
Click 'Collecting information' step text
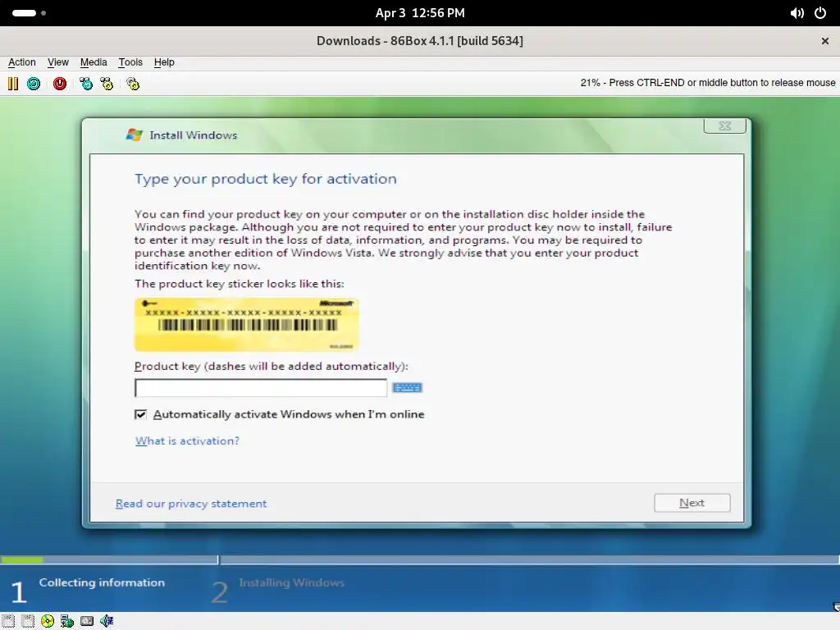point(102,582)
